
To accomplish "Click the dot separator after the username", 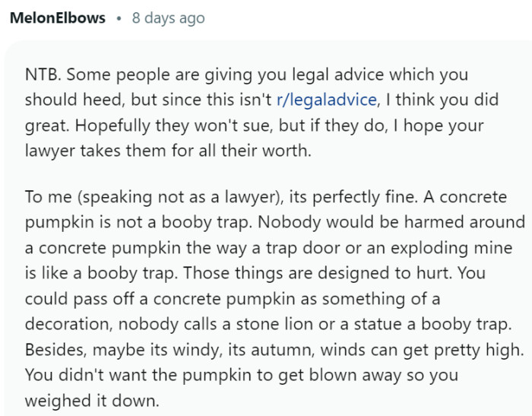I will tap(119, 17).
